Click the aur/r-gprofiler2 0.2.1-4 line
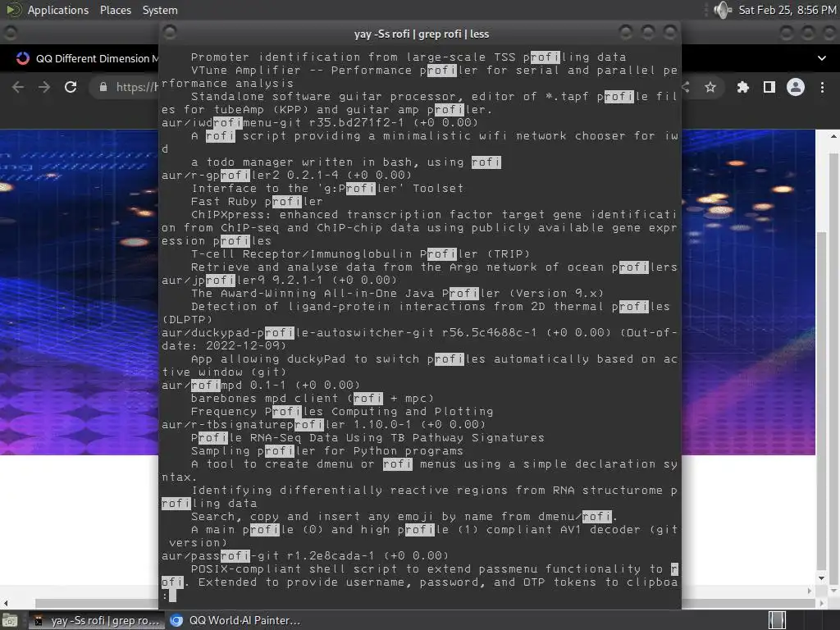Viewport: 840px width, 630px height. click(x=286, y=176)
